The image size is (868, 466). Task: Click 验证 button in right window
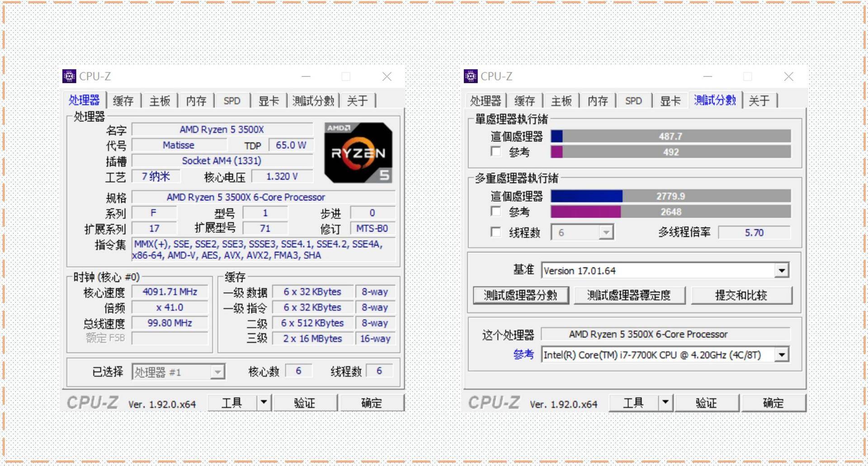pos(707,402)
